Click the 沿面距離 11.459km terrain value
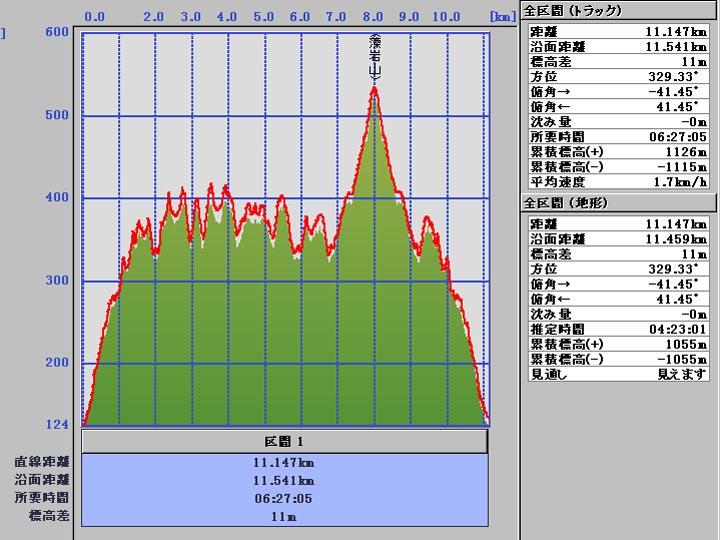This screenshot has height=540, width=720. (x=678, y=240)
